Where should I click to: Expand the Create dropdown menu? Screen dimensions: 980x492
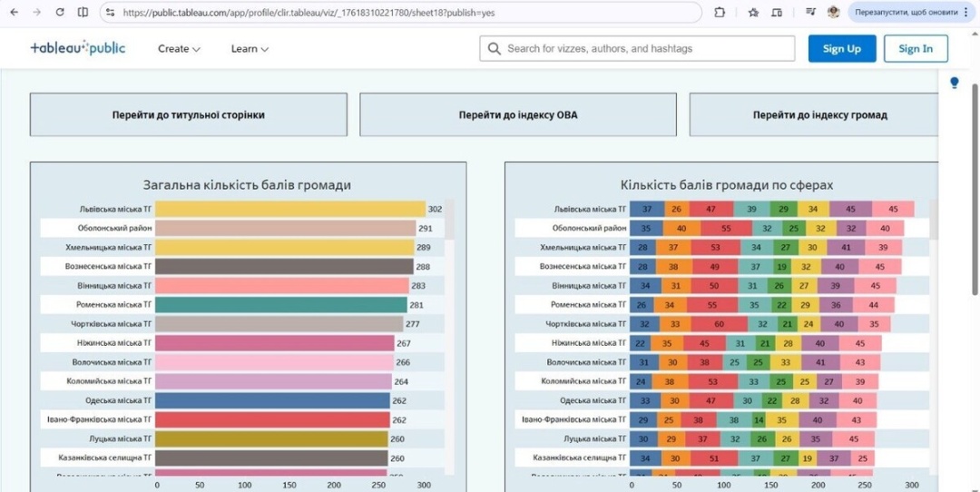click(x=179, y=49)
